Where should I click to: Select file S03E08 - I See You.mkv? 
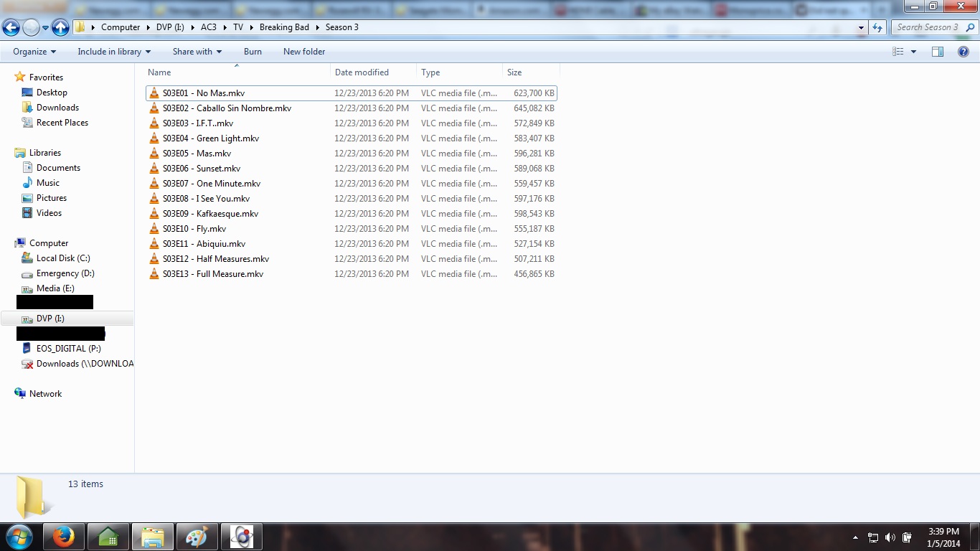click(x=351, y=199)
